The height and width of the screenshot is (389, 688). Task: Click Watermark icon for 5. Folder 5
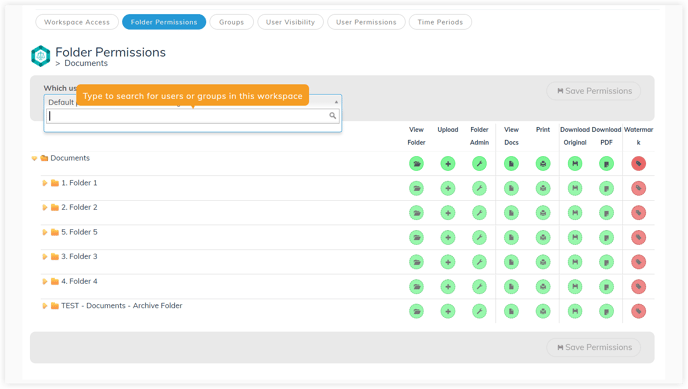tap(638, 237)
